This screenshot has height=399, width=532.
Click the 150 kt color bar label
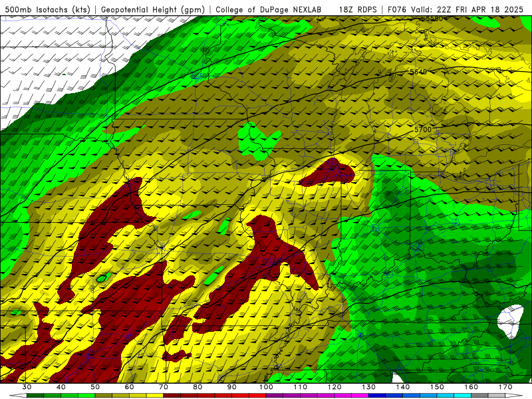click(x=437, y=387)
